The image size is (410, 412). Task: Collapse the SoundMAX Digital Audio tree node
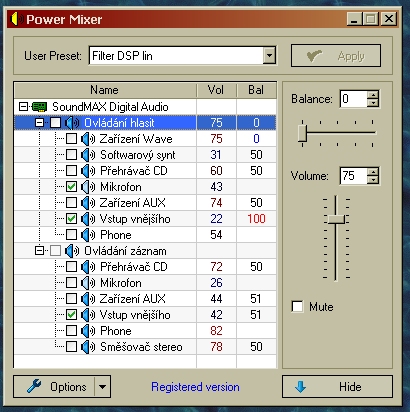click(23, 107)
